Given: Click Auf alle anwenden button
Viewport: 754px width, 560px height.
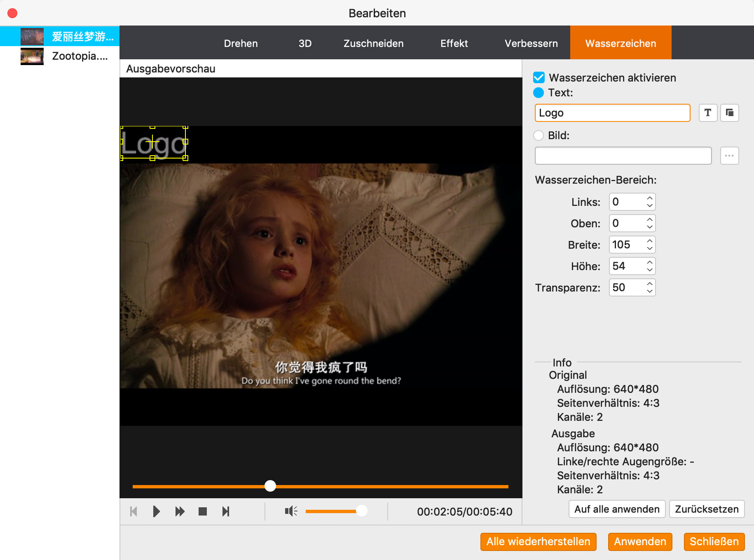Looking at the screenshot, I should point(617,509).
